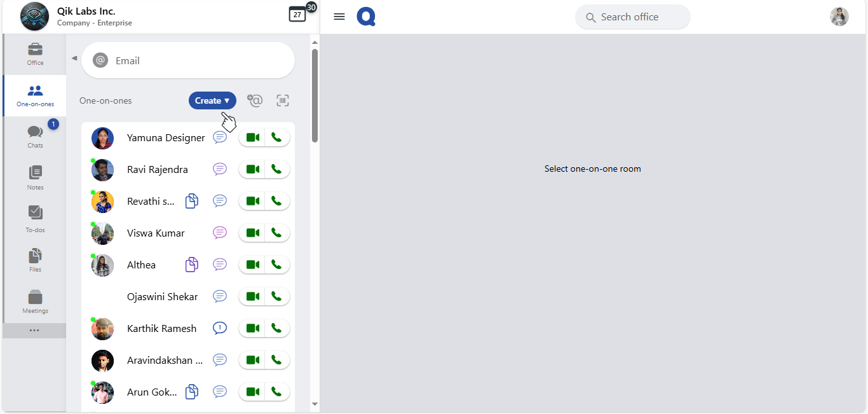Select Arun Gok... in the contact list
The width and height of the screenshot is (868, 414).
(152, 392)
